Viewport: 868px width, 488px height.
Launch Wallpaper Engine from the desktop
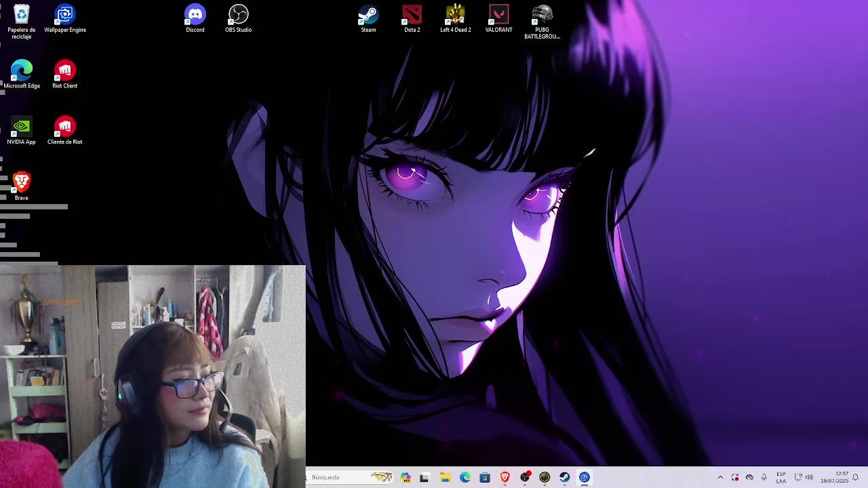pos(65,19)
